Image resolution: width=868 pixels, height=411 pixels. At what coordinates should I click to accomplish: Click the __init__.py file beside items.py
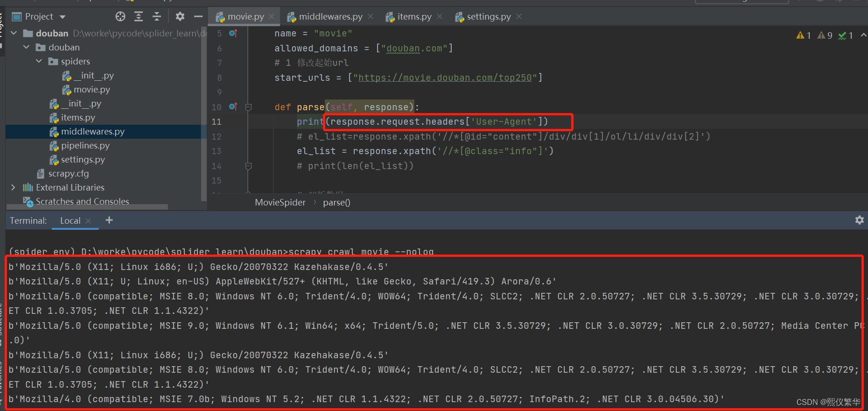click(76, 103)
